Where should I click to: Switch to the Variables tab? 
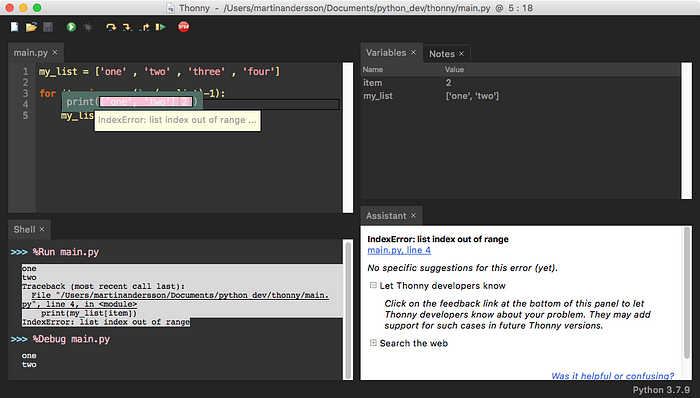(386, 53)
